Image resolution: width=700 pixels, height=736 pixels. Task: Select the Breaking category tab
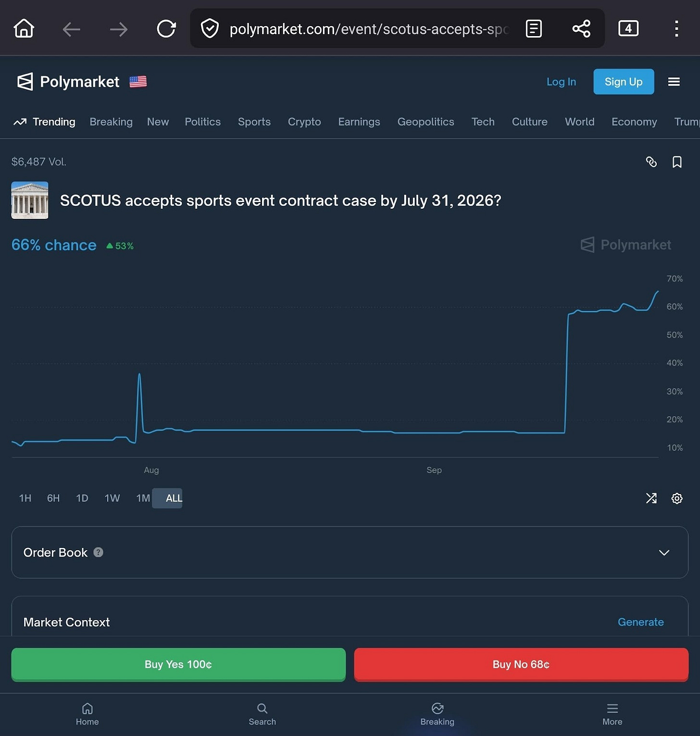click(111, 122)
